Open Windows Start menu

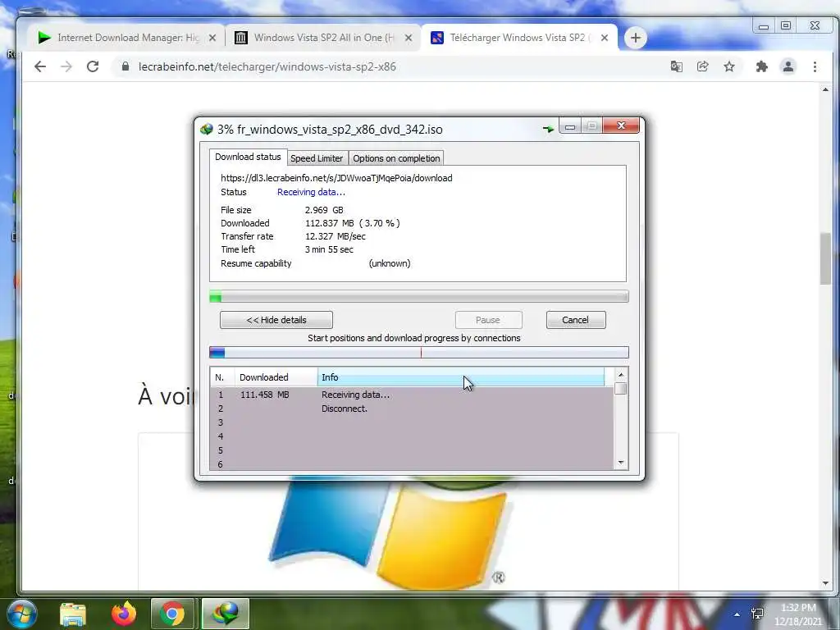pyautogui.click(x=21, y=614)
